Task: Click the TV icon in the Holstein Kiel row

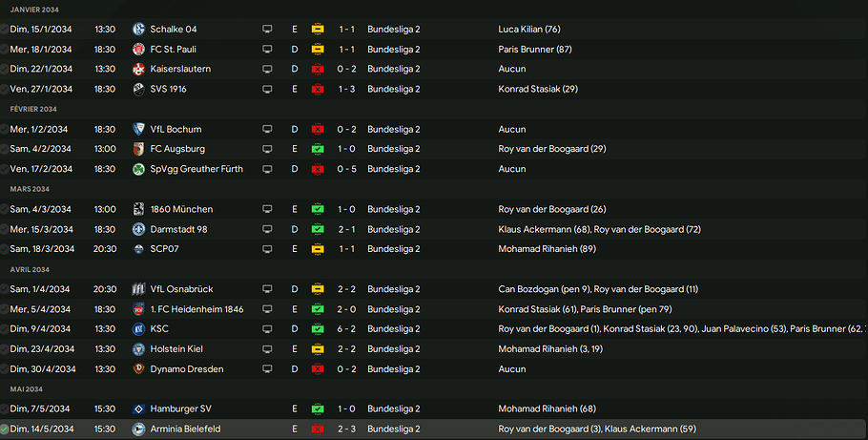Action: click(267, 349)
